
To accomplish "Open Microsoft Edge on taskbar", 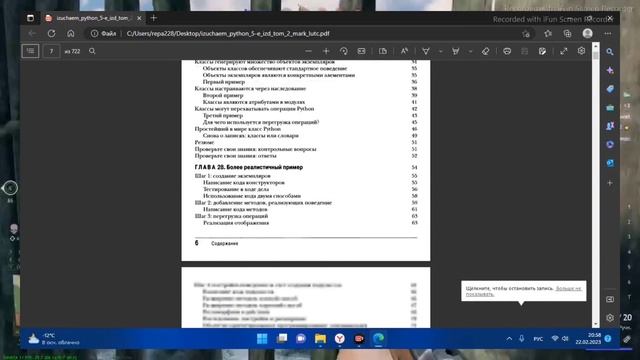I will point(378,338).
